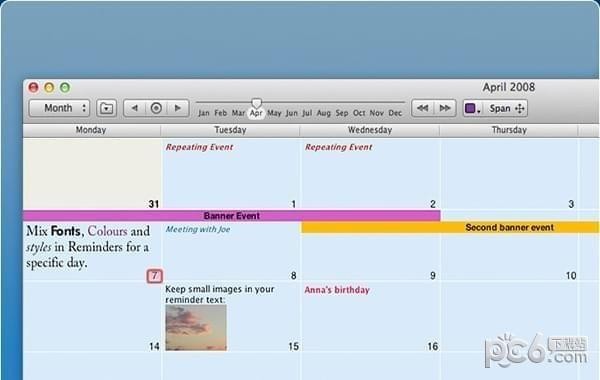Viewport: 600px width, 380px height.
Task: Click day number 14
Action: (154, 347)
